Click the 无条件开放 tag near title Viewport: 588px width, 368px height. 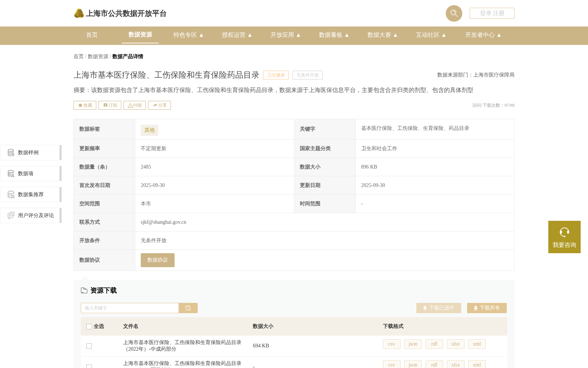point(308,75)
